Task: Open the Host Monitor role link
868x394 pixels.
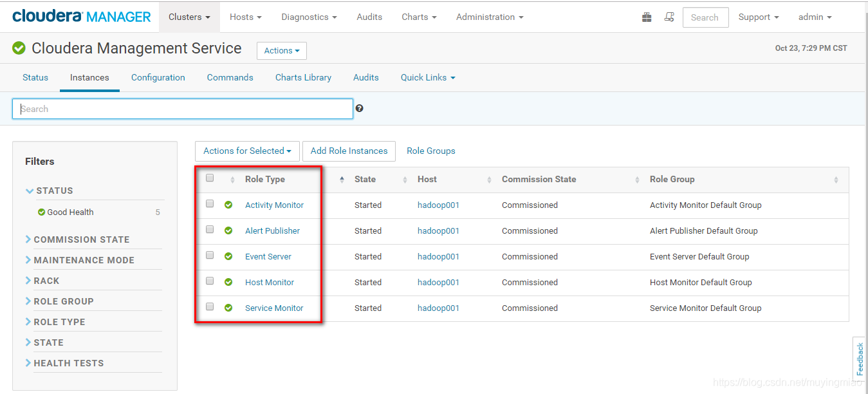Action: [270, 282]
